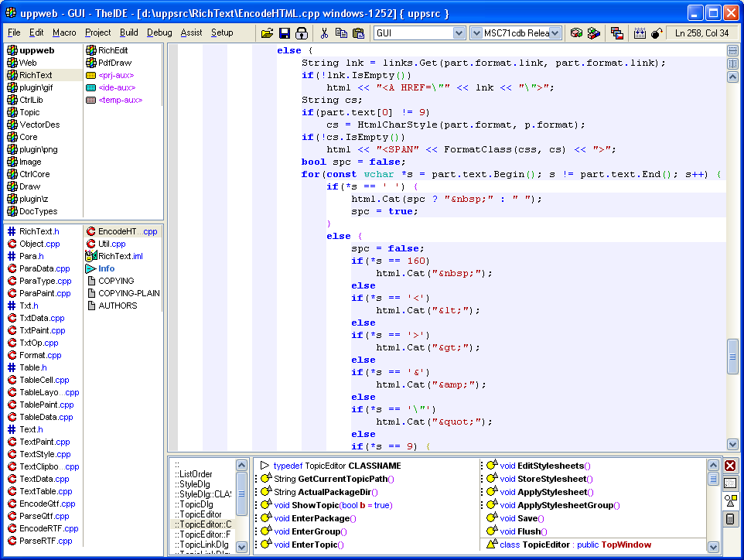Toggle the calculator panel button

(x=730, y=519)
